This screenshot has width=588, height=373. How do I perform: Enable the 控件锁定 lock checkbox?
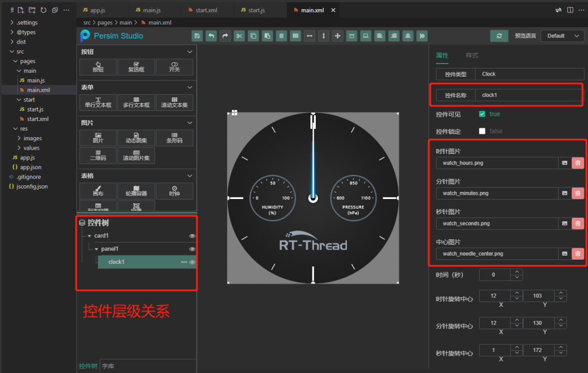(482, 131)
